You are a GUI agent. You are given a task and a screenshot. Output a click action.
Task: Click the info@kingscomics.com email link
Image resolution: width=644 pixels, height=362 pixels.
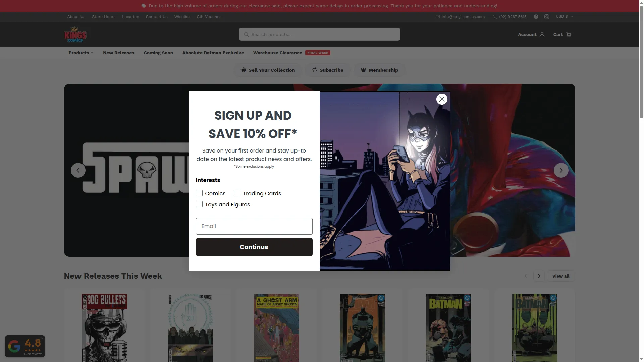pyautogui.click(x=463, y=17)
